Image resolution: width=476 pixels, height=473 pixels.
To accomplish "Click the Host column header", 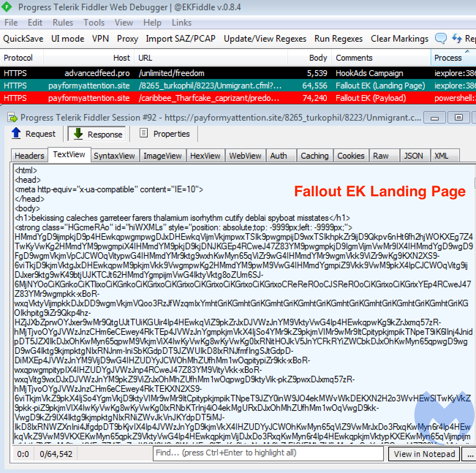I will coord(121,58).
